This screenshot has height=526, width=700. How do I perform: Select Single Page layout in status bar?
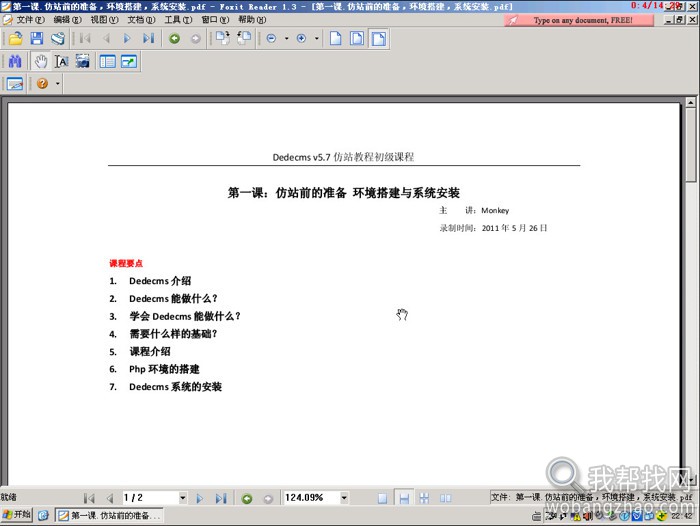(383, 498)
